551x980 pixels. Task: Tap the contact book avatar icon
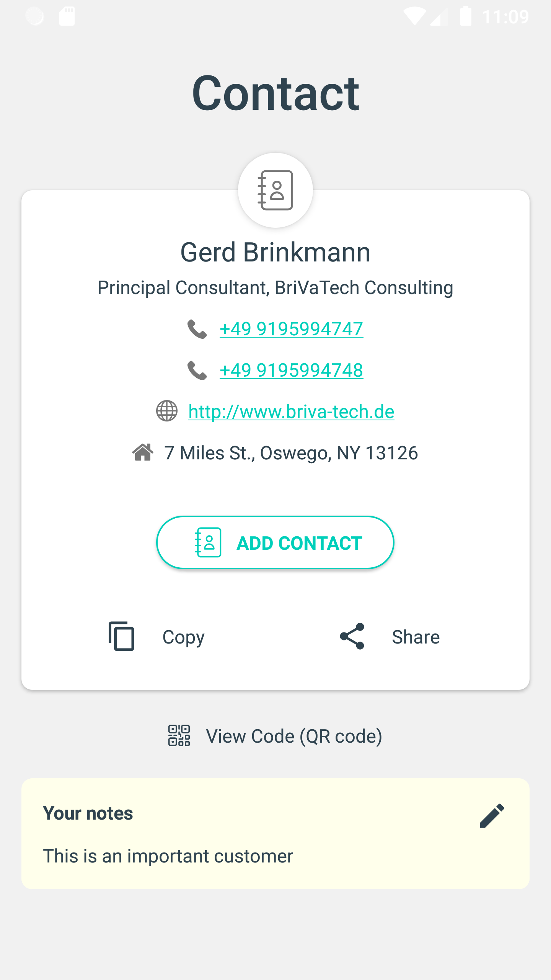(275, 190)
